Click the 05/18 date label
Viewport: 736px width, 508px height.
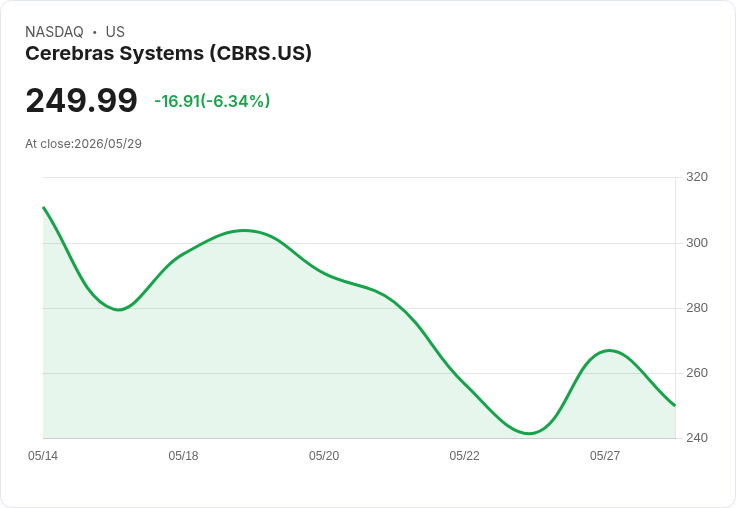pos(184,456)
